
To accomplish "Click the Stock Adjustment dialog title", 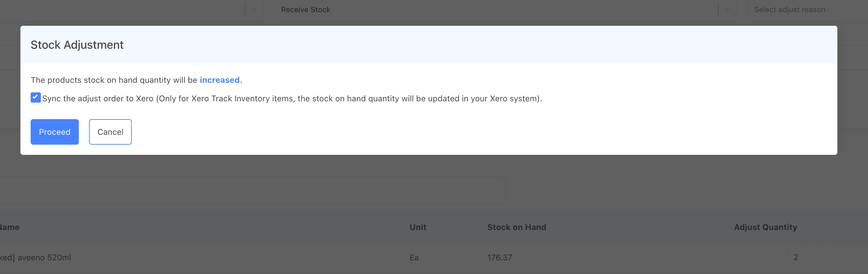I will click(77, 45).
